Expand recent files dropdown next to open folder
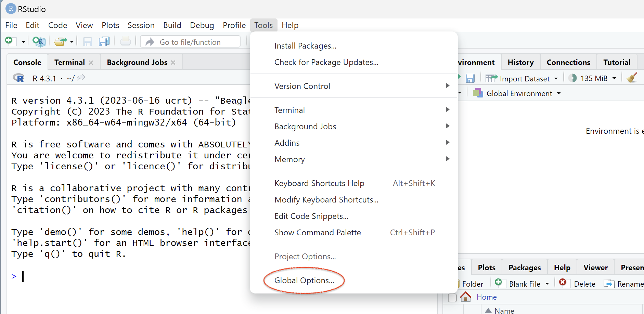Viewport: 644px width, 314px height. tap(72, 42)
